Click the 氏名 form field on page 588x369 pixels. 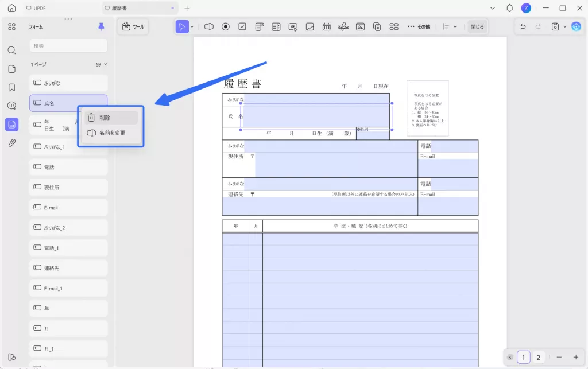[316, 116]
